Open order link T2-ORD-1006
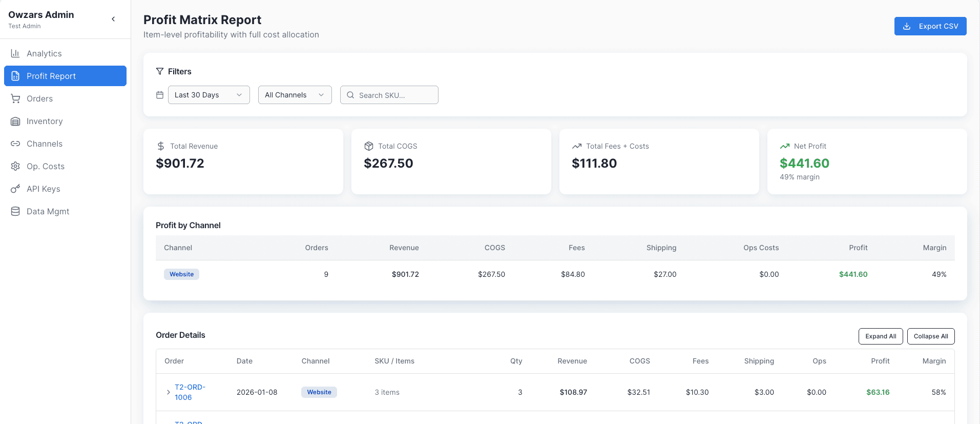 pos(190,392)
